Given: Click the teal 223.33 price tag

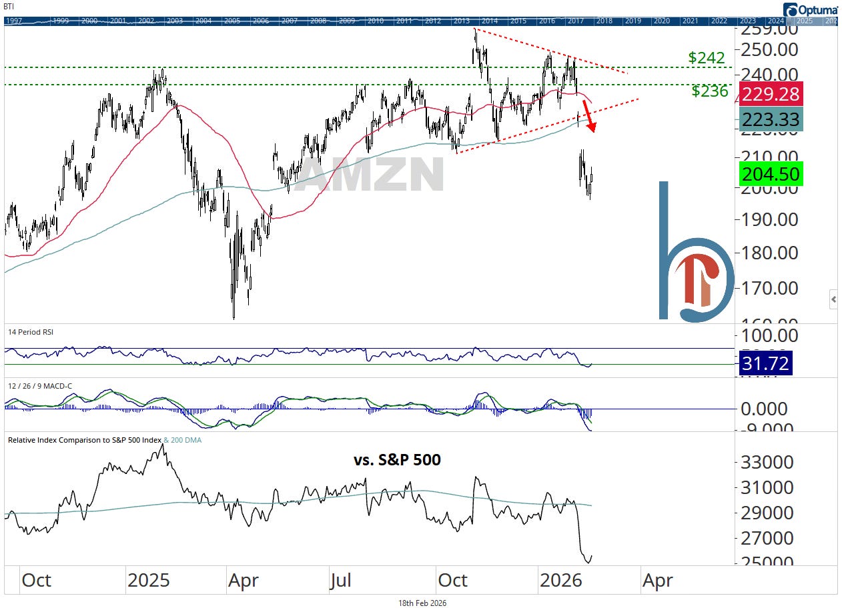Looking at the screenshot, I should coord(770,119).
